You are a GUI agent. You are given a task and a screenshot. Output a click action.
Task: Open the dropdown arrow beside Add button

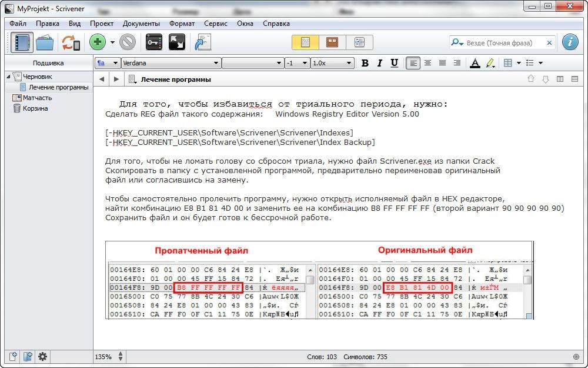pyautogui.click(x=112, y=42)
